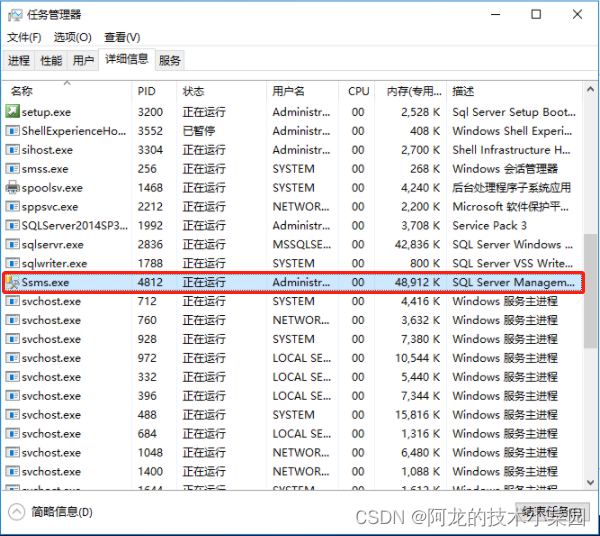Click the MSSQLSE... user name cell

[302, 244]
